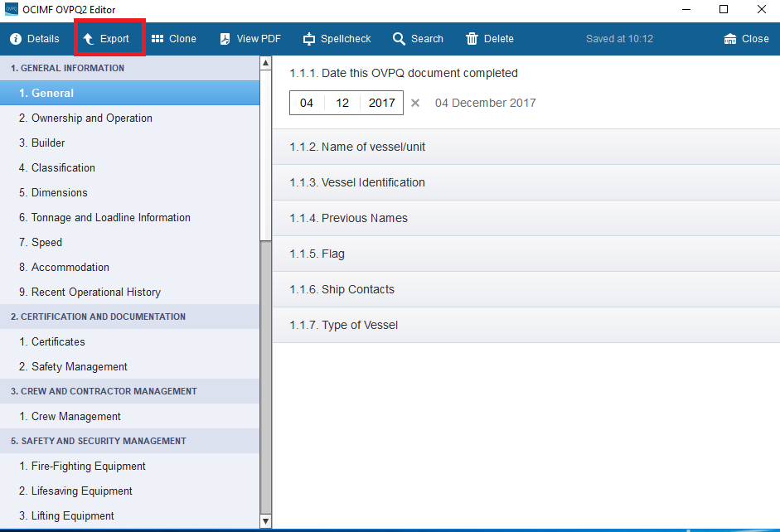Image resolution: width=780 pixels, height=532 pixels.
Task: Open the Classification section
Action: coord(129,167)
